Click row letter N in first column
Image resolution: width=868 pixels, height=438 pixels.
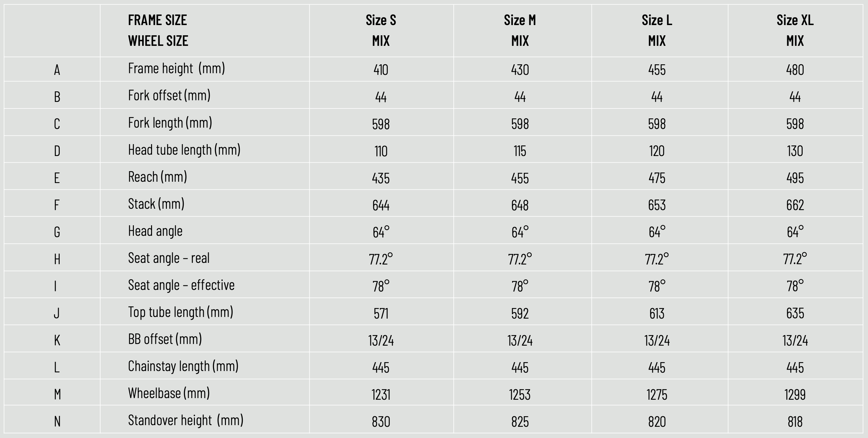[57, 422]
